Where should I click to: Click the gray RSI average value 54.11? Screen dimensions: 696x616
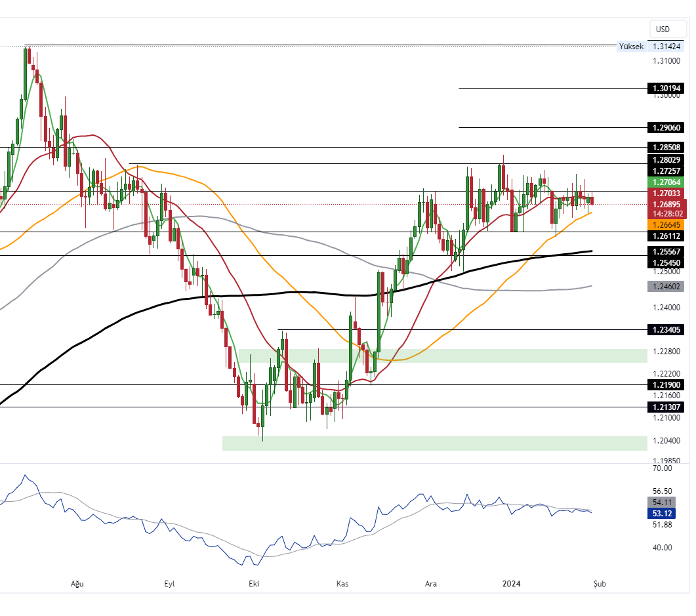(x=662, y=503)
